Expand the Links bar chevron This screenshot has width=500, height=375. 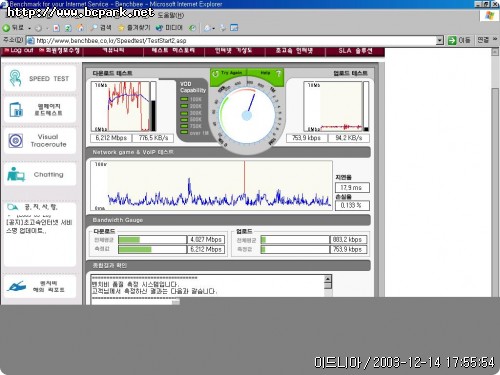tap(495, 39)
